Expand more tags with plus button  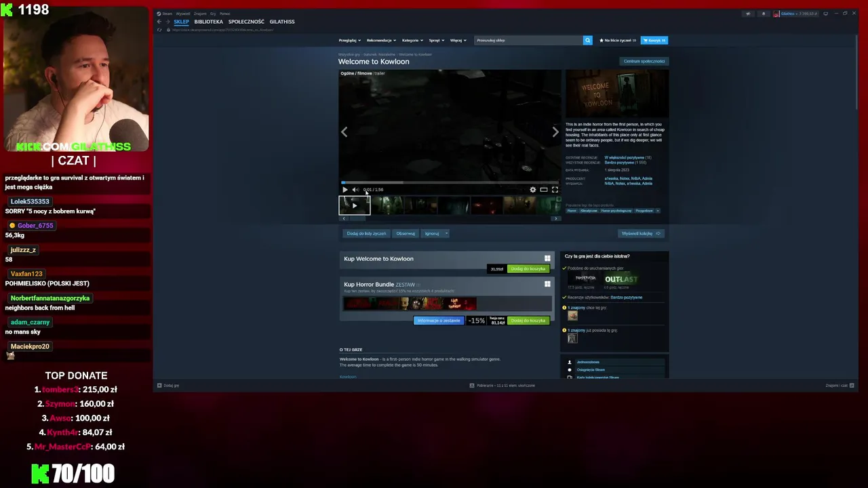click(x=658, y=211)
